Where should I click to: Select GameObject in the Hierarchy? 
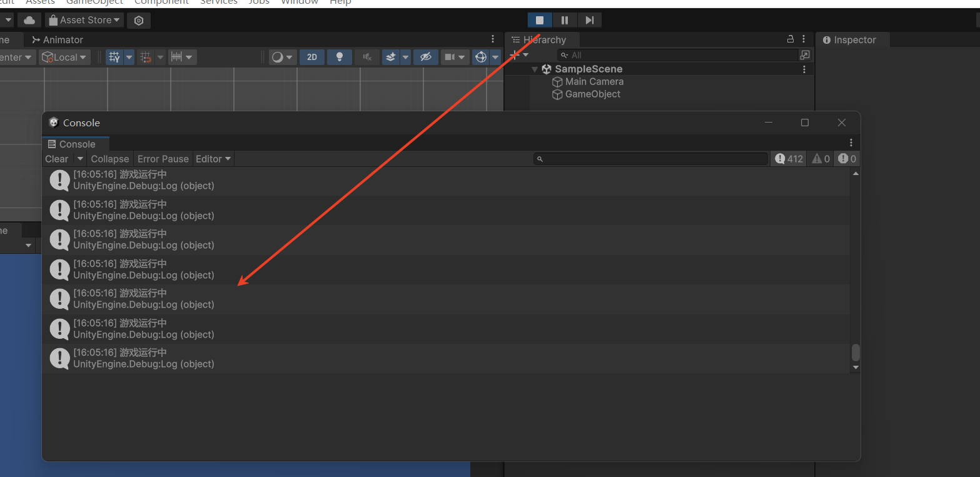[x=593, y=94]
